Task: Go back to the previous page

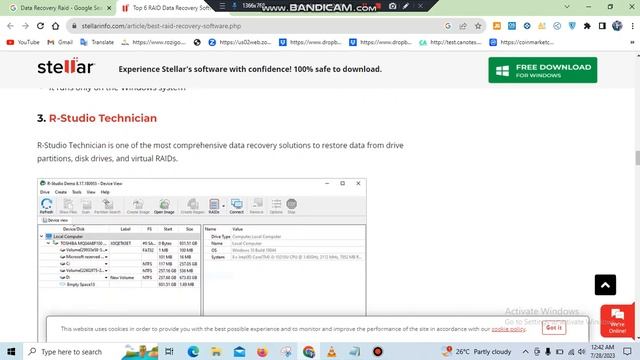Action: [10, 26]
